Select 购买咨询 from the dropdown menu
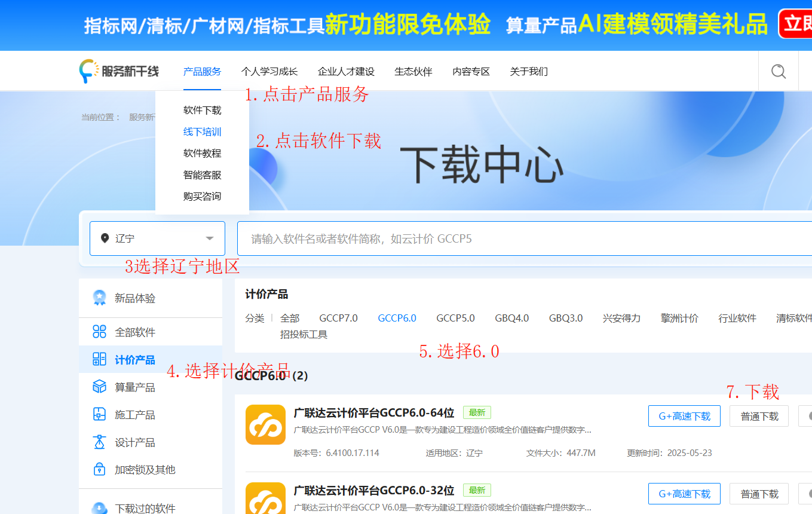Viewport: 812px width, 514px height. pyautogui.click(x=202, y=196)
